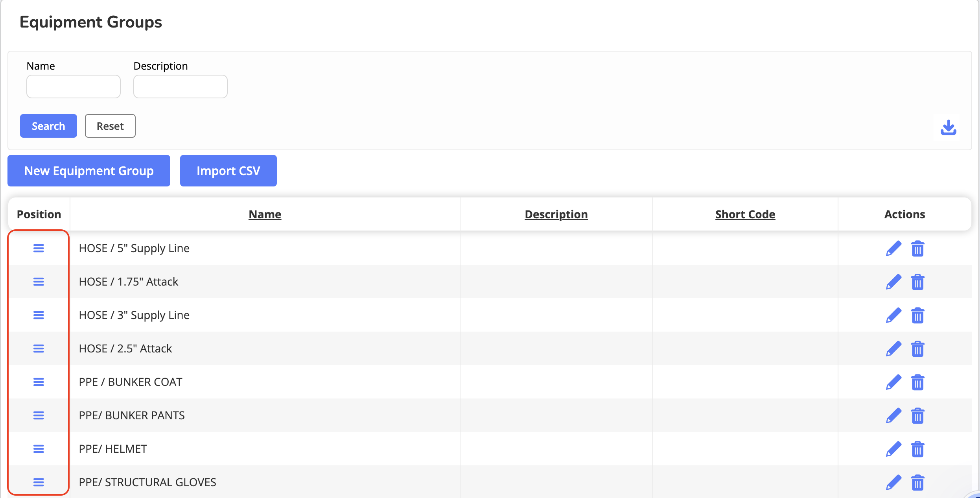
Task: Delete the PPE/ STRUCTURAL GLOVES group
Action: point(917,482)
